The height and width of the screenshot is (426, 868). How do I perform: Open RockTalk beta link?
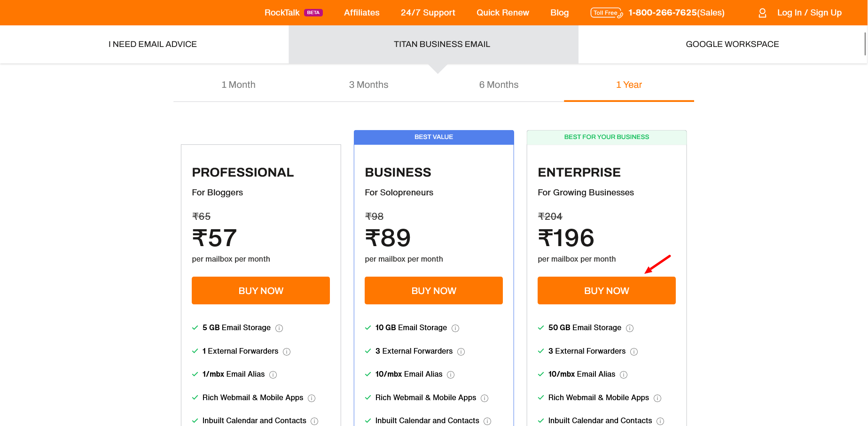[293, 13]
